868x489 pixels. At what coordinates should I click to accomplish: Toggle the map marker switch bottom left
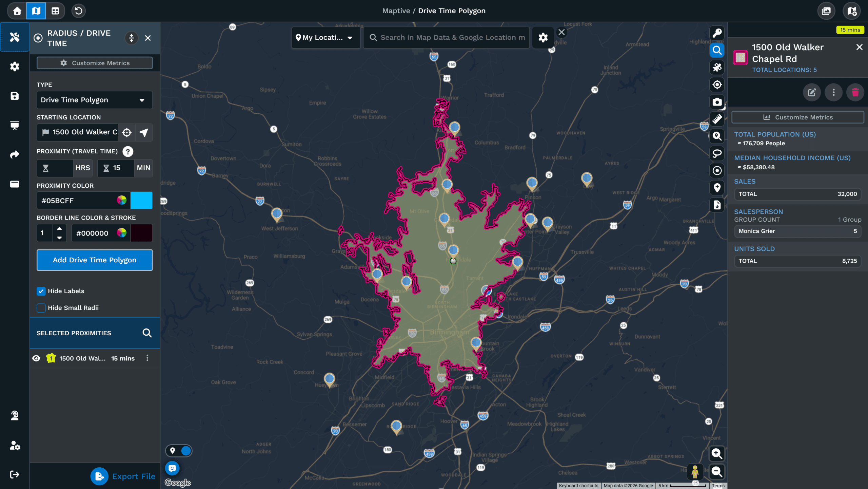coord(179,451)
